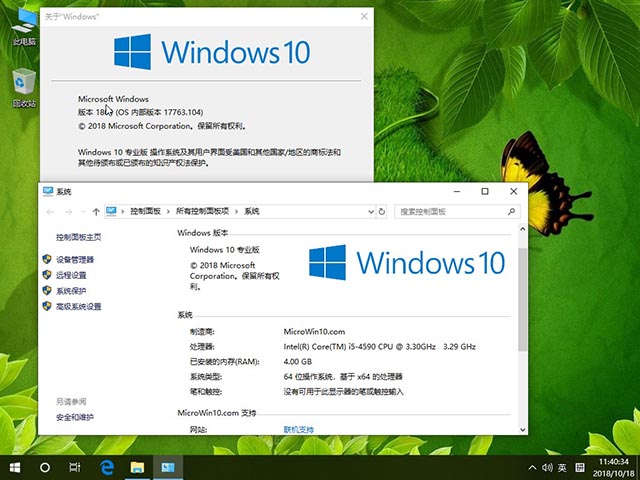Open System protection link
The height and width of the screenshot is (480, 640).
(71, 291)
